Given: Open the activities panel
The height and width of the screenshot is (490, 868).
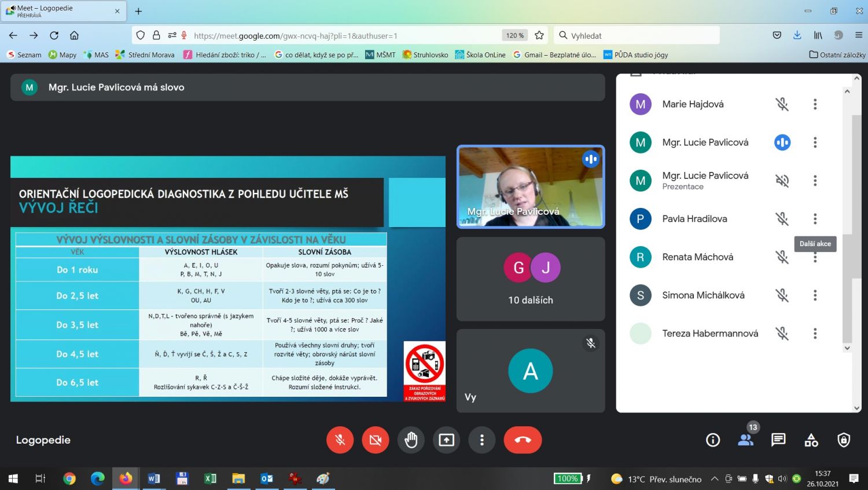Looking at the screenshot, I should coord(811,440).
